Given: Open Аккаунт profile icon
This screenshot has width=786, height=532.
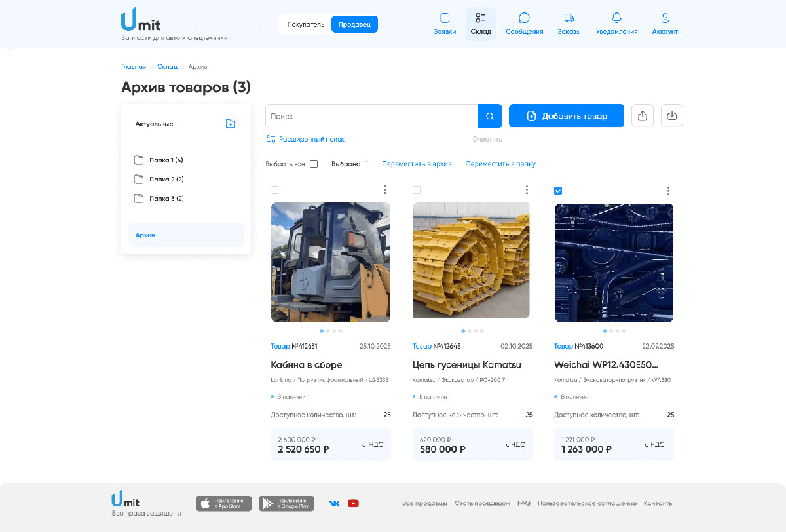Looking at the screenshot, I should coord(665,18).
